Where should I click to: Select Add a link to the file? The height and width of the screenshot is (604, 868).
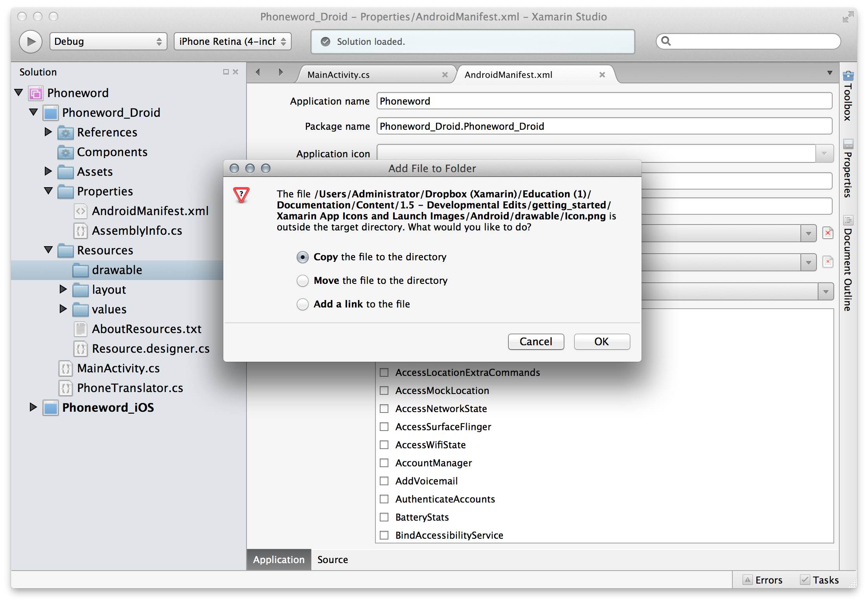tap(303, 304)
